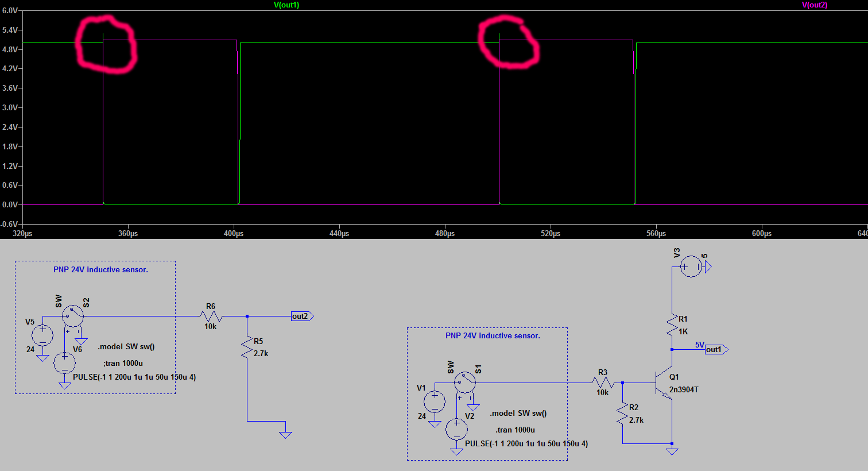
Task: Select resistor R6 symbol
Action: point(211,316)
